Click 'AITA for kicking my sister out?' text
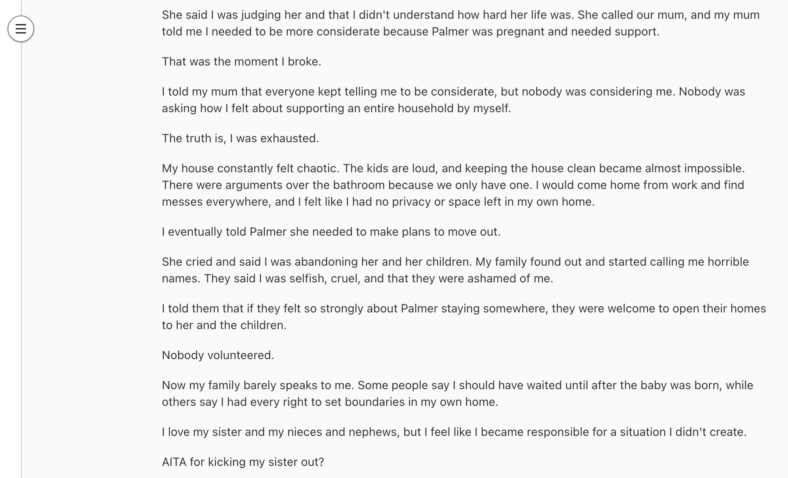Viewport: 788px width, 478px height. pos(243,462)
